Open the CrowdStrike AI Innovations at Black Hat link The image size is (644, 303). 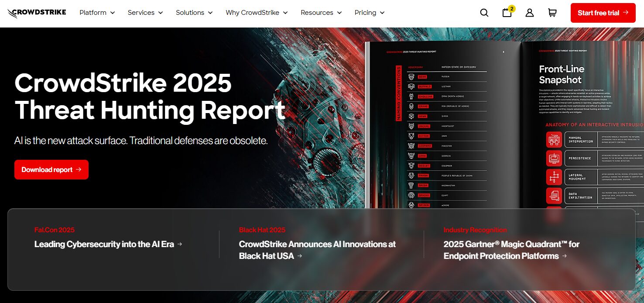317,250
